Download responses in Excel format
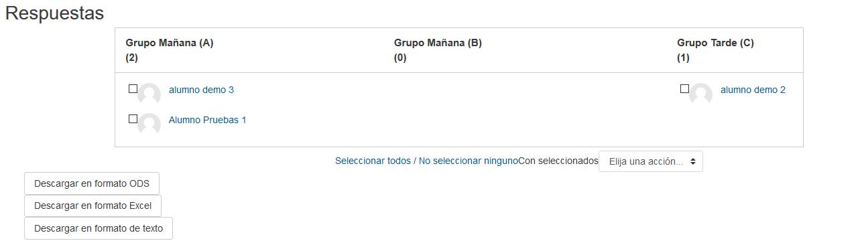This screenshot has width=868, height=243. tap(92, 206)
